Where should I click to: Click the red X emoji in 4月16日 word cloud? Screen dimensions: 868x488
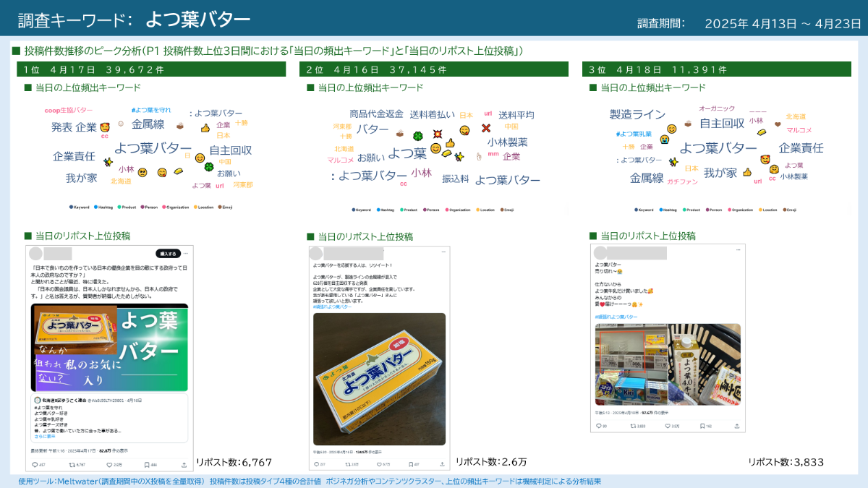point(486,129)
